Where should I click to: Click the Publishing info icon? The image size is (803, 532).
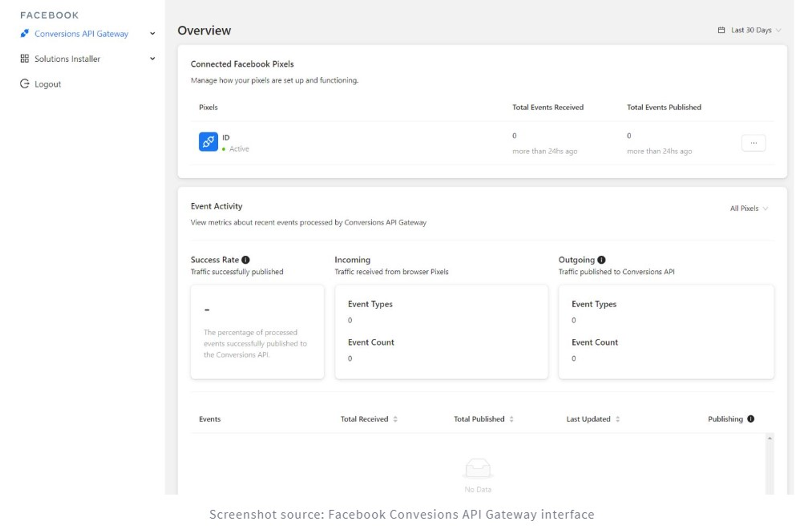(x=751, y=419)
